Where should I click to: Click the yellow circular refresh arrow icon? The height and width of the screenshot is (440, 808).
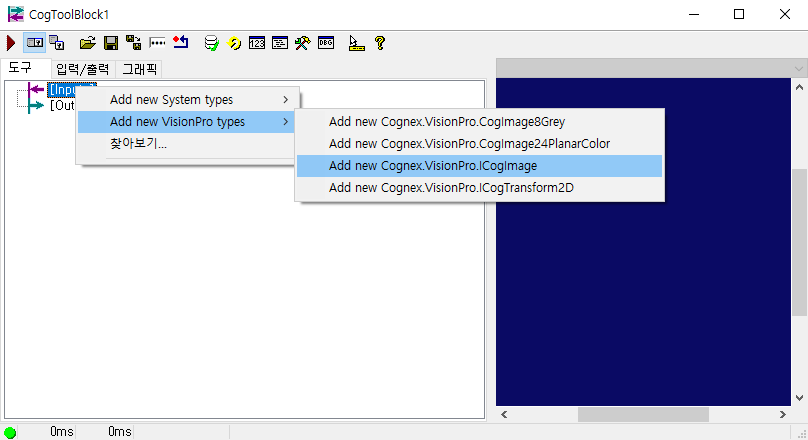[234, 43]
